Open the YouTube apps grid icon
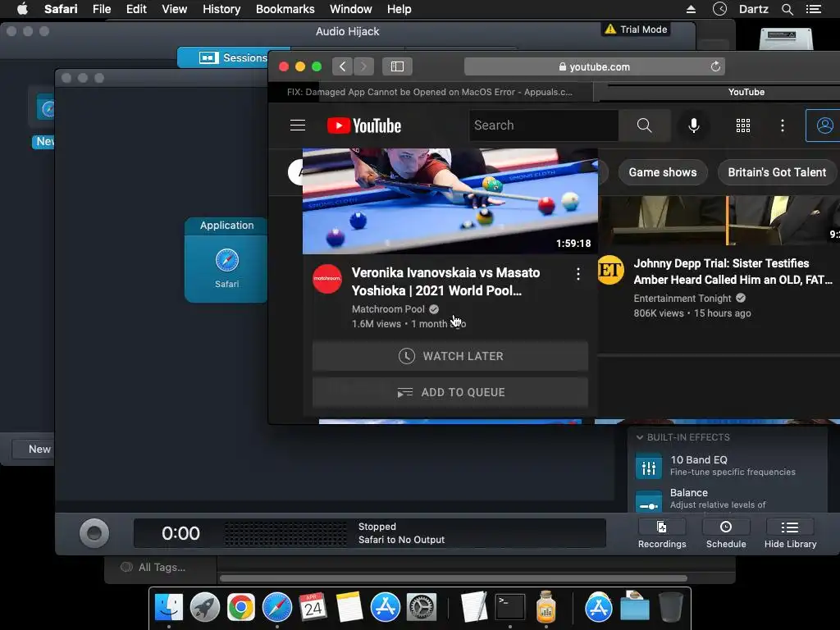840x630 pixels. coord(743,126)
